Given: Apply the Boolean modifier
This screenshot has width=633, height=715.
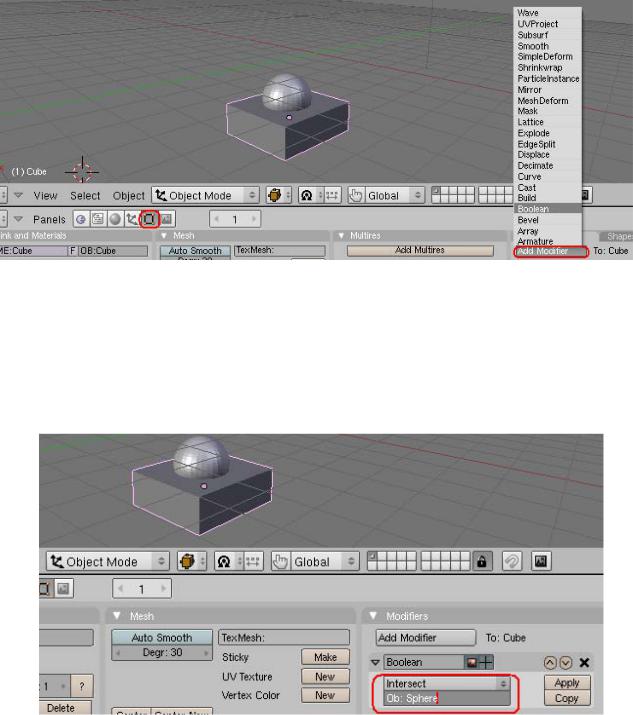Looking at the screenshot, I should click(x=567, y=683).
